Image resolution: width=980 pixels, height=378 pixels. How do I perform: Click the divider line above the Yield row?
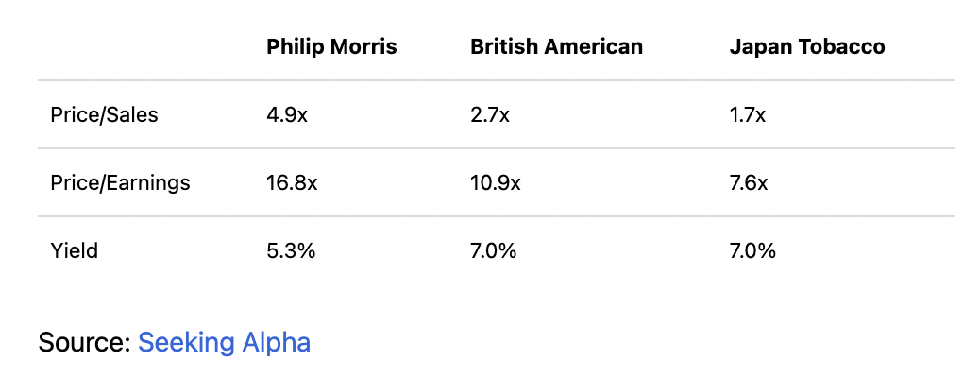(496, 216)
